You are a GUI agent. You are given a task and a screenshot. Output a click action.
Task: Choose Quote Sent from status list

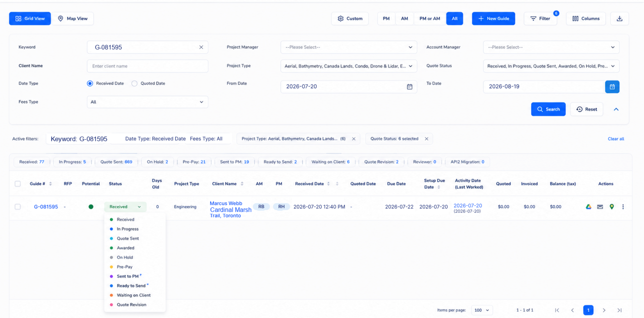(128, 239)
